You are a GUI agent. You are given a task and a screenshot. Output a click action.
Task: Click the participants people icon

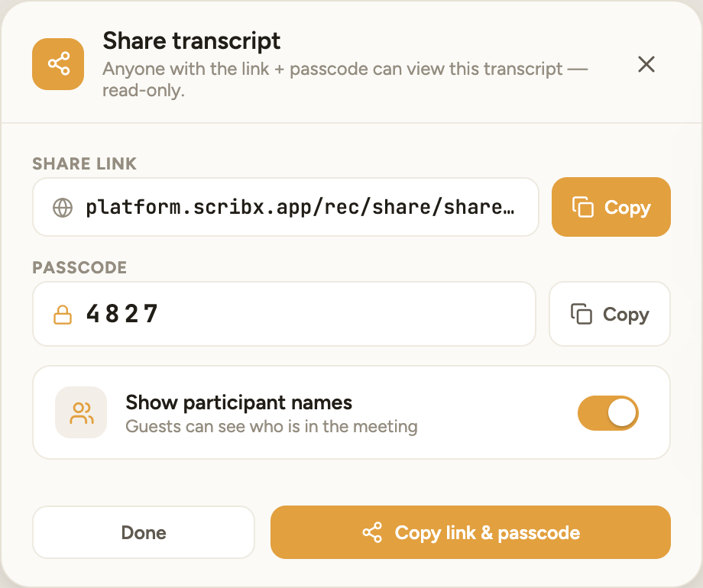click(81, 412)
